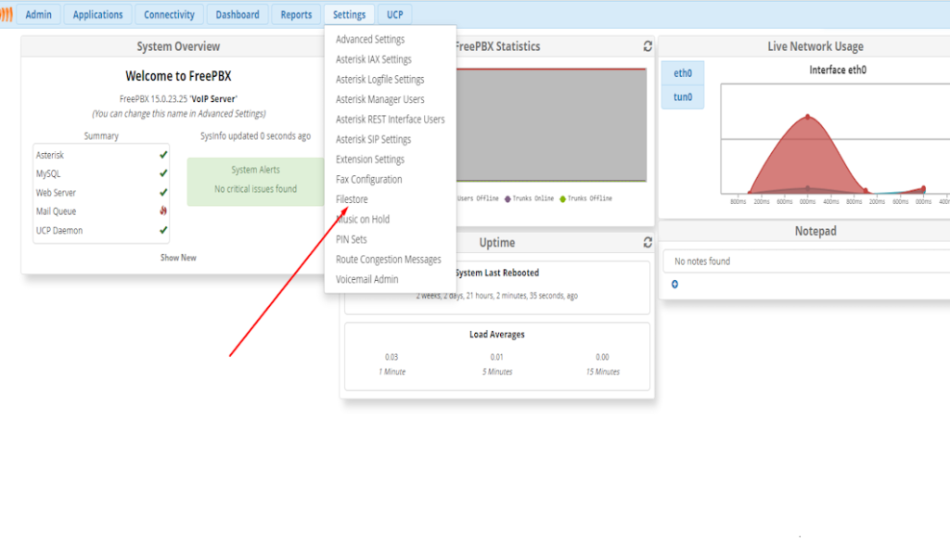Open the Applications menu

pyautogui.click(x=97, y=15)
